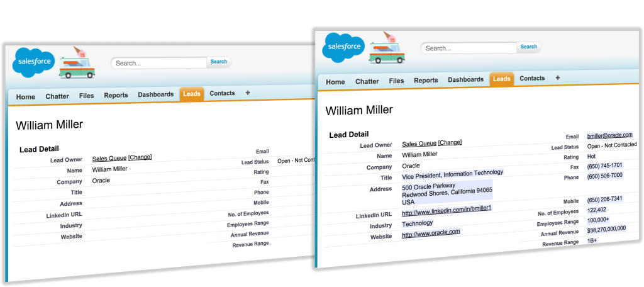Open Files tab in left window
The width and height of the screenshot is (644, 287).
[x=87, y=96]
